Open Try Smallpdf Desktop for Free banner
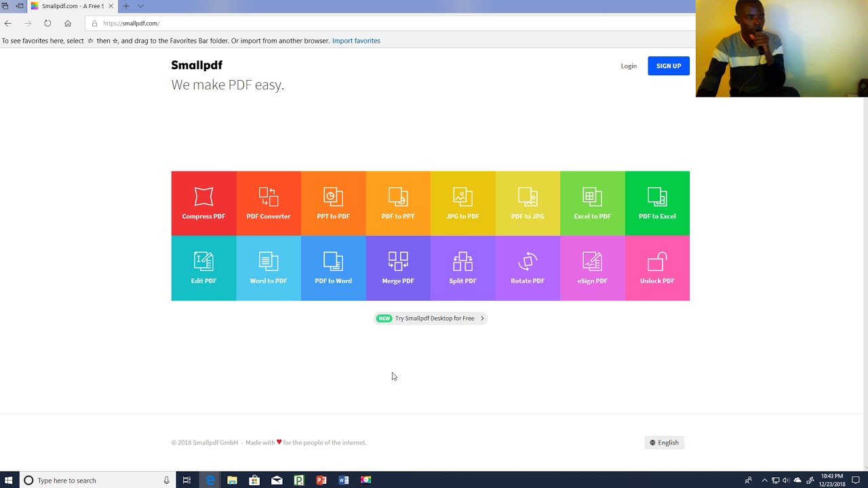Screen dimensions: 868x488 tap(431, 318)
